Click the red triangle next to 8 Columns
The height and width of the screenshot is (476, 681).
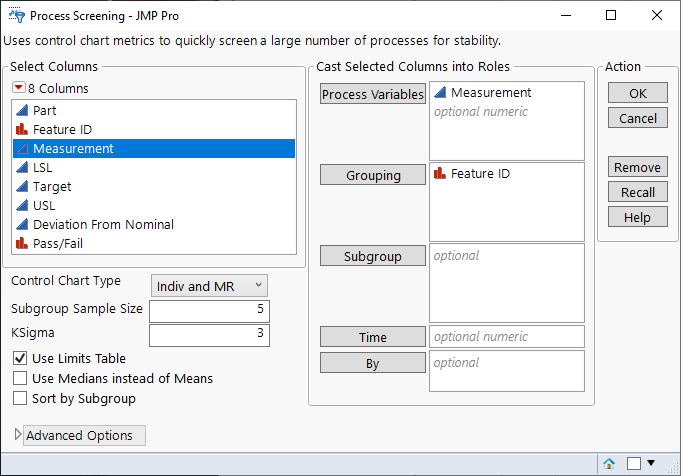[x=19, y=88]
